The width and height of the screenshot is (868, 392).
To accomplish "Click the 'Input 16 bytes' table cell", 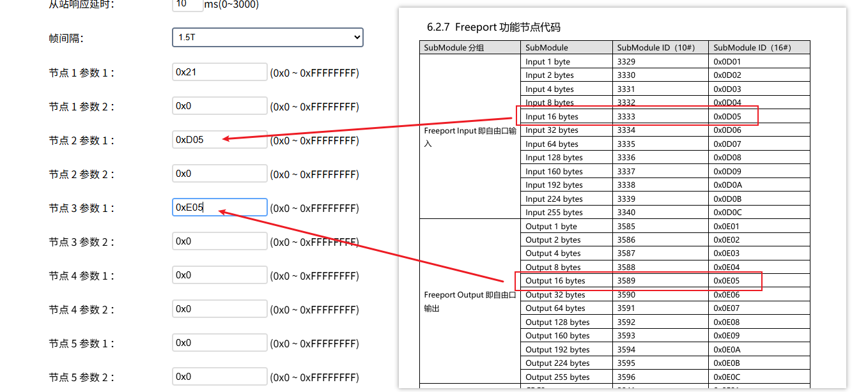I will 551,117.
